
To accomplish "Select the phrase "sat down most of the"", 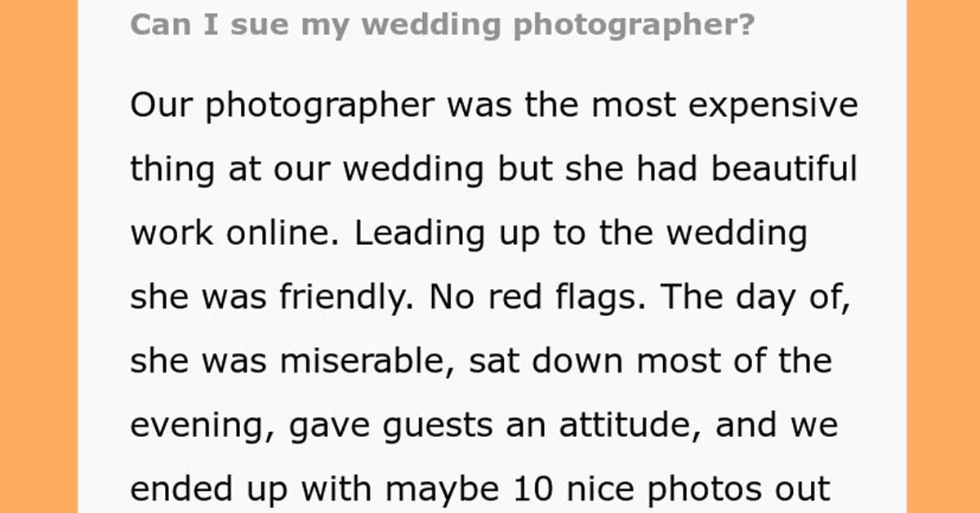I will pyautogui.click(x=650, y=360).
